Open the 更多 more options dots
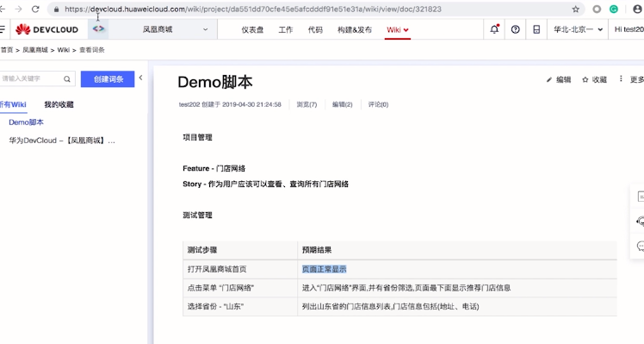 point(621,78)
